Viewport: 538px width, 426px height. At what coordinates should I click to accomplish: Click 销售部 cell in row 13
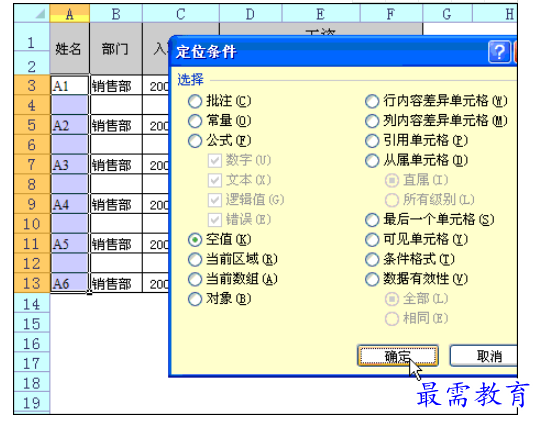(116, 283)
